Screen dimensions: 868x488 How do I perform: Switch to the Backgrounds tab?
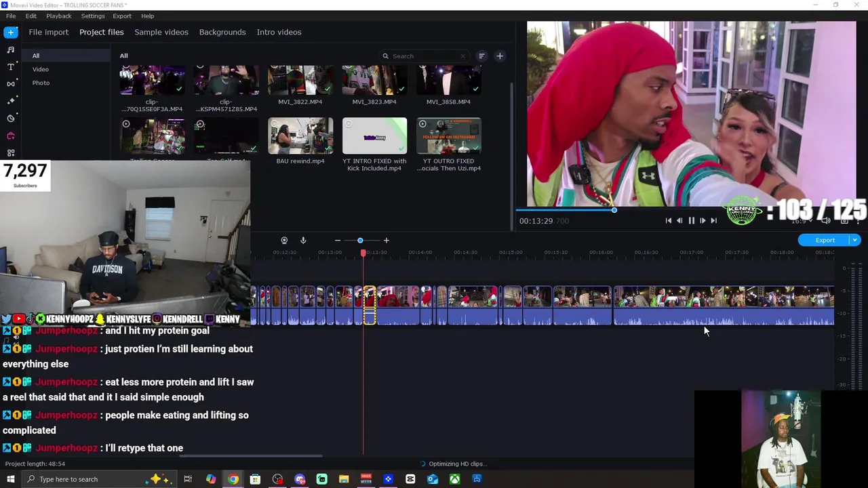(222, 32)
